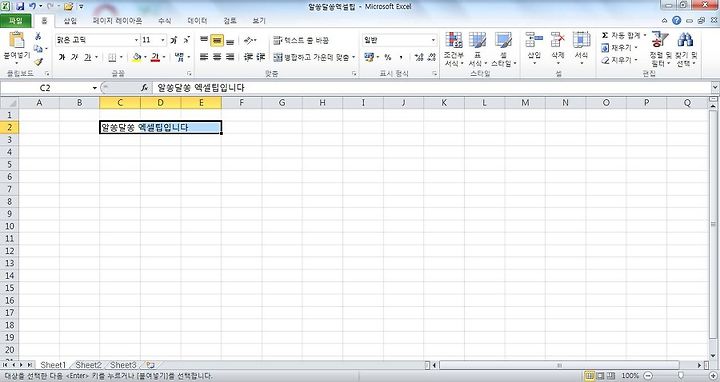Click the Paste (붙여넣기) clipboard icon
The height and width of the screenshot is (382, 720).
click(17, 40)
